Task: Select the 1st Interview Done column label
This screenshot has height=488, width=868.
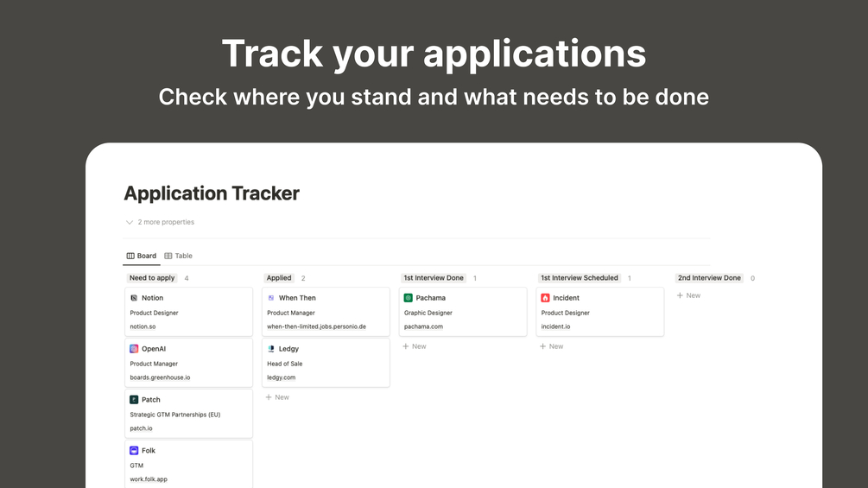Action: 434,278
